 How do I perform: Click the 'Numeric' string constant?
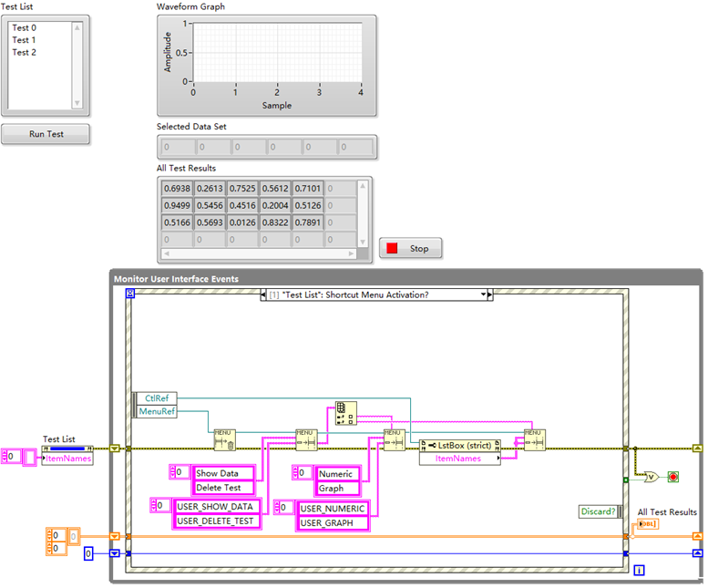[338, 474]
